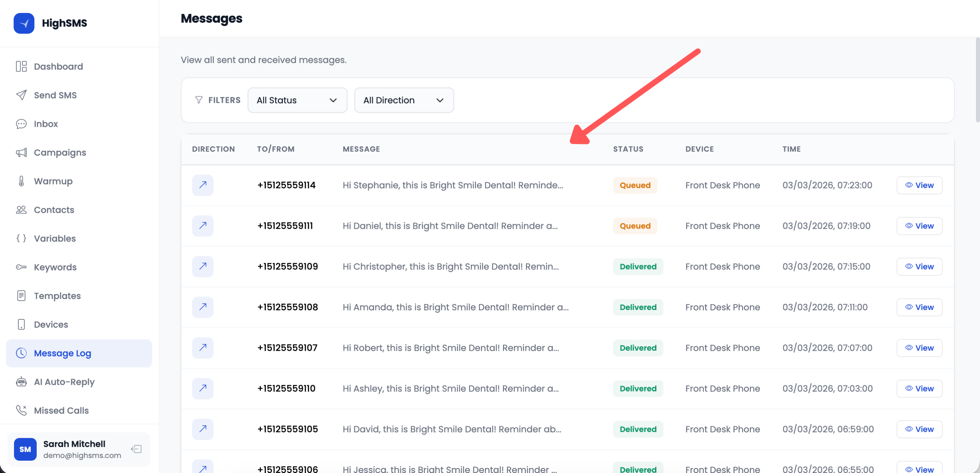The height and width of the screenshot is (473, 980).
Task: Open the Inbox chat bubble icon
Action: [21, 124]
